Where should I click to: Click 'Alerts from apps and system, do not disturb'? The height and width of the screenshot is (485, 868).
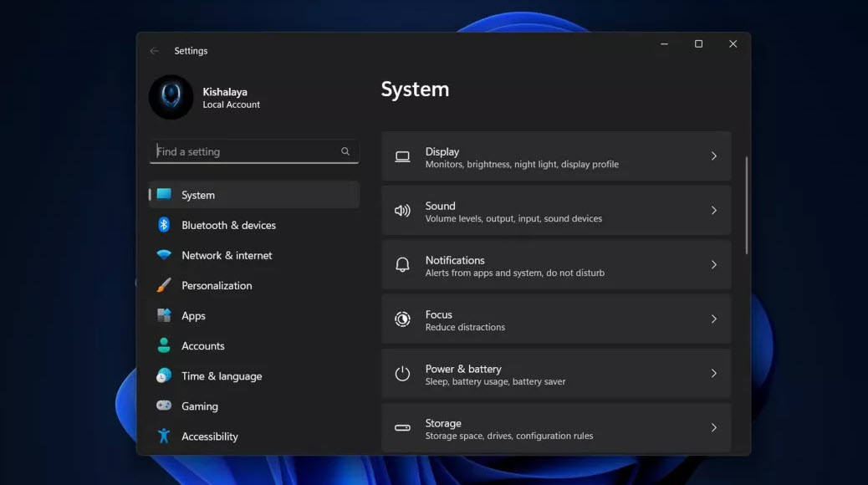coord(515,273)
